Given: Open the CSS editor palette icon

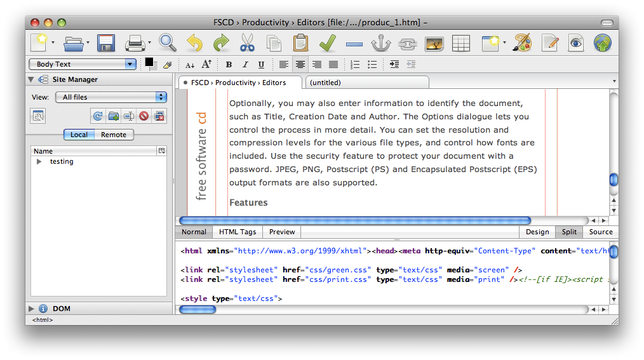Looking at the screenshot, I should click(523, 43).
